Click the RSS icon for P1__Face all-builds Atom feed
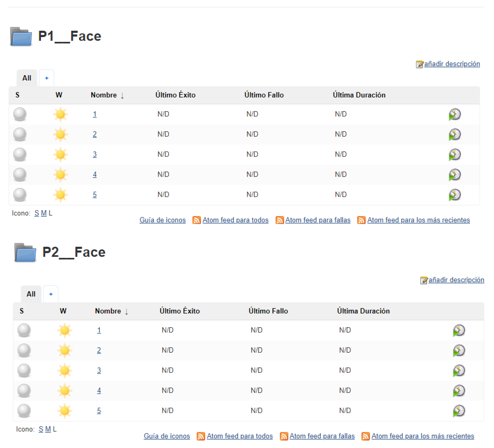The image size is (494, 448). 197,220
